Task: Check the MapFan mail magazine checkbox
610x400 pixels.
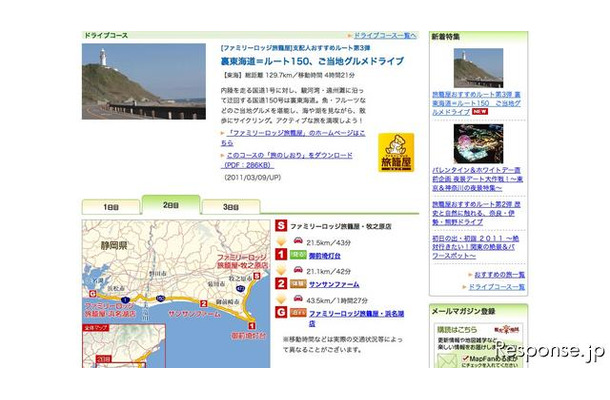Action: tap(466, 358)
